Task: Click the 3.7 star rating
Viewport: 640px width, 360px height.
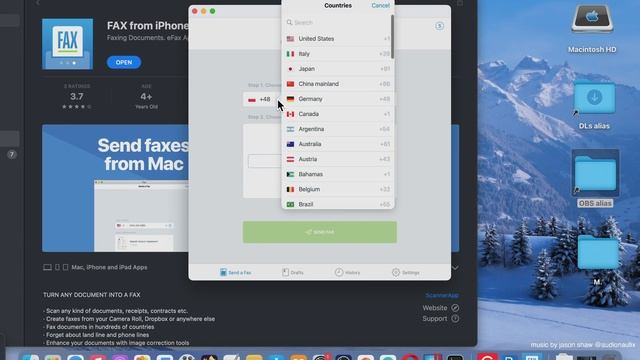Action: coord(77,97)
